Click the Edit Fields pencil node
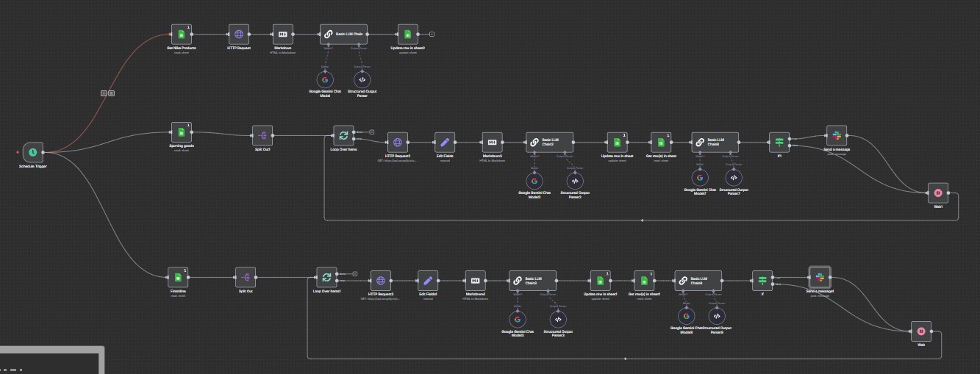Screen dimensions: 980x374 (x=445, y=142)
